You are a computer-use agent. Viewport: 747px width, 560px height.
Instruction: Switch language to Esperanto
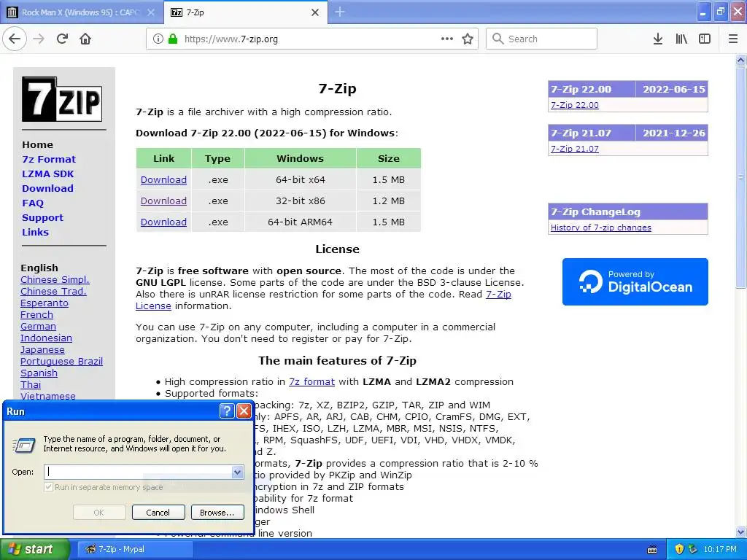point(44,303)
